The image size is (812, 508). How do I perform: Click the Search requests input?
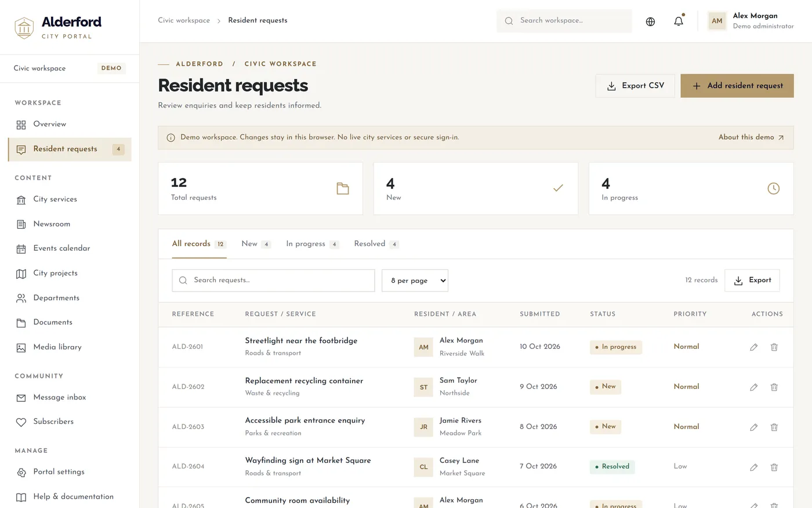pos(273,280)
